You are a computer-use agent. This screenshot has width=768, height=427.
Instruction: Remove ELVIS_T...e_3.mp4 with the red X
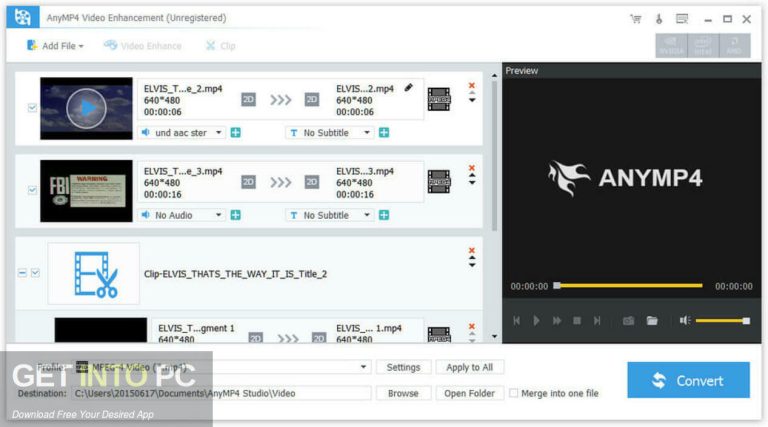[472, 168]
